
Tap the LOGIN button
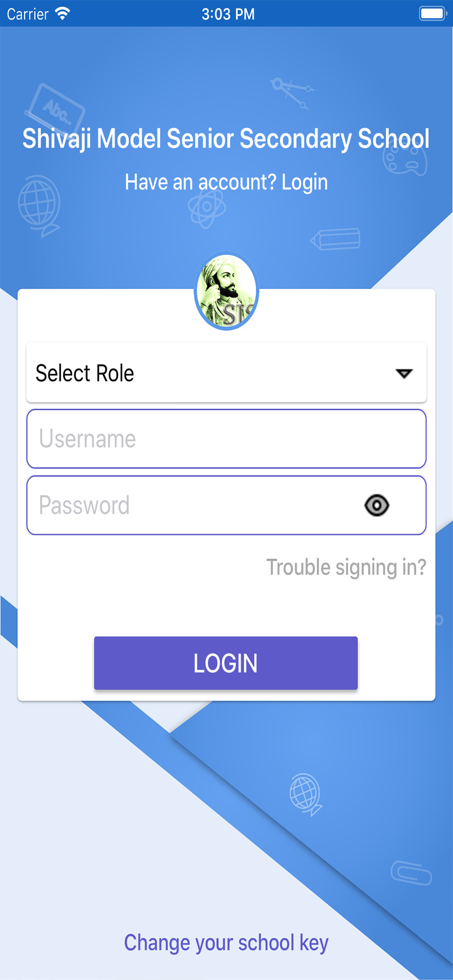(226, 663)
